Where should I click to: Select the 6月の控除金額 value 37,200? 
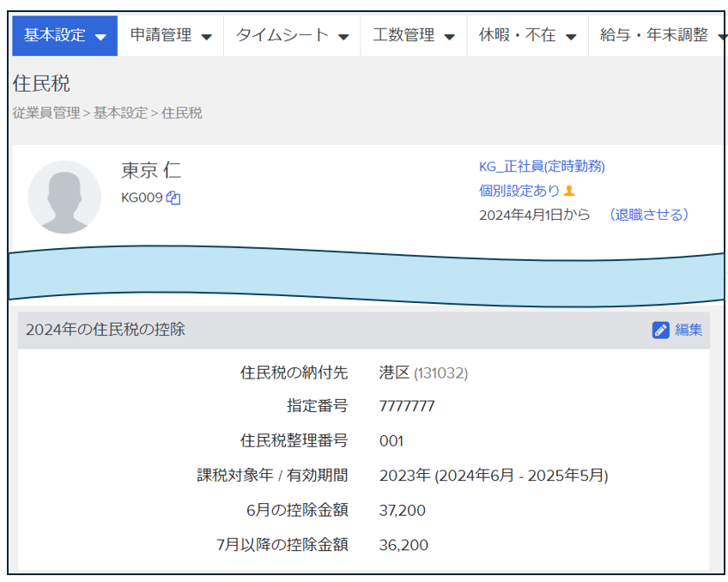[402, 511]
